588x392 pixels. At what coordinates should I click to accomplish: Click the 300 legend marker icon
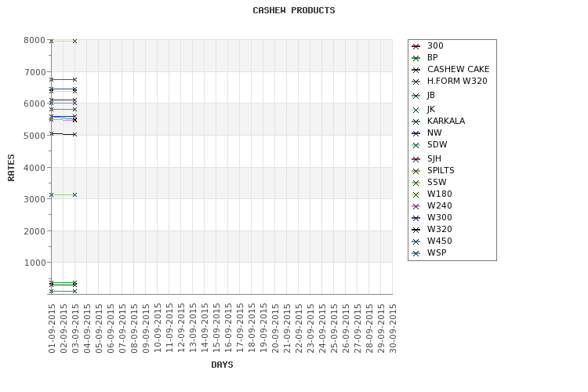(x=416, y=46)
